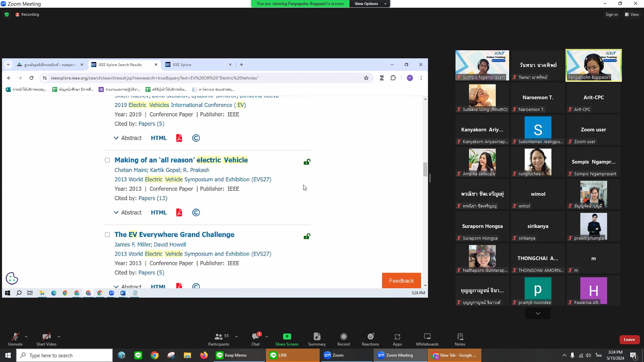Click open-access lock beside EV Everywhere Grand Challenge

point(307,237)
